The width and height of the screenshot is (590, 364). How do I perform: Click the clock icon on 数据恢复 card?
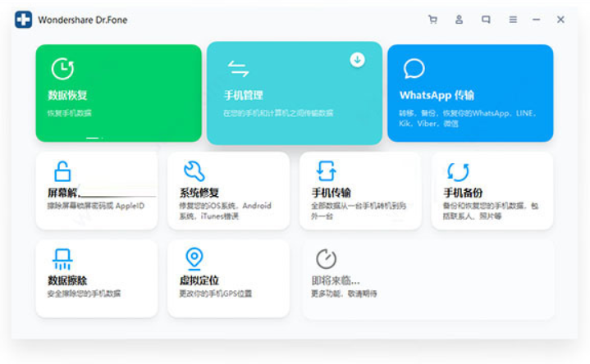[62, 69]
